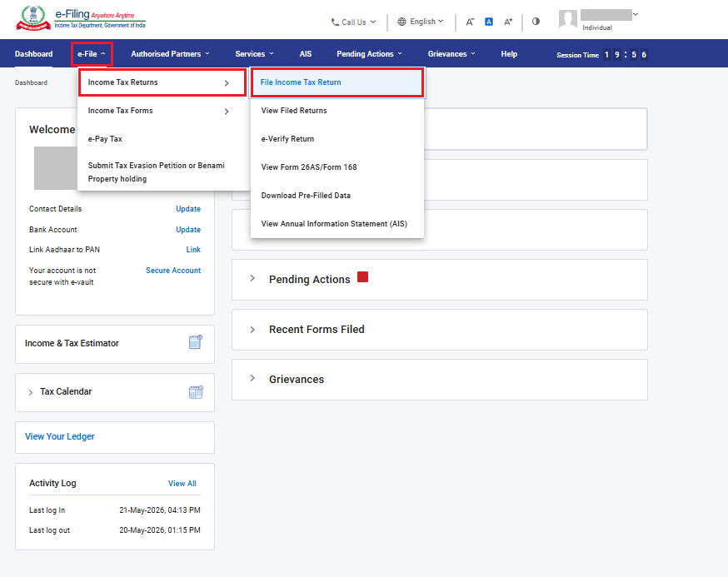Viewport: 728px width, 577px height.
Task: Decrease font size with the A- icon
Action: click(470, 22)
